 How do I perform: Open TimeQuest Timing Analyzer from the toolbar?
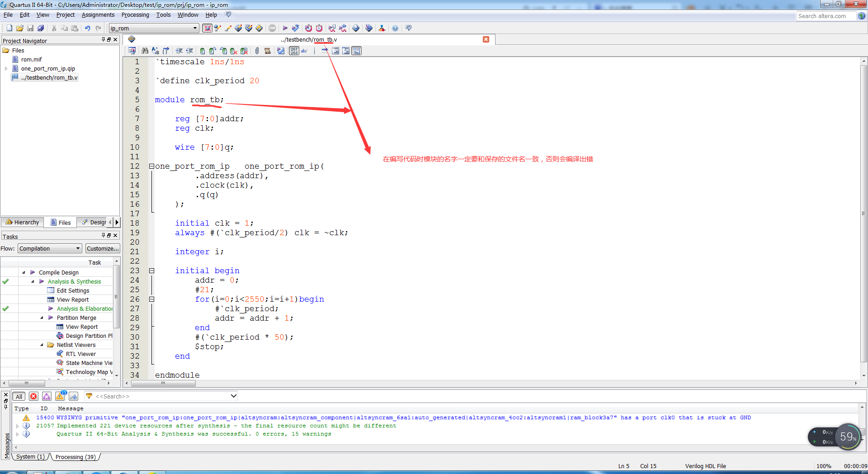tap(319, 28)
